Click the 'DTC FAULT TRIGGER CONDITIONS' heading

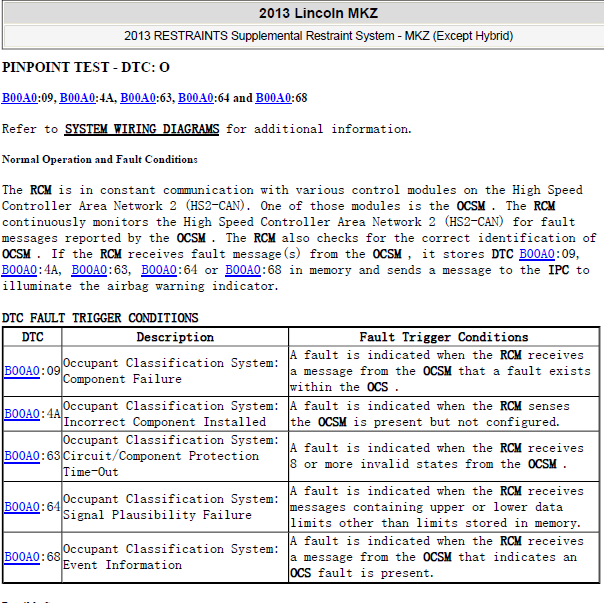100,318
